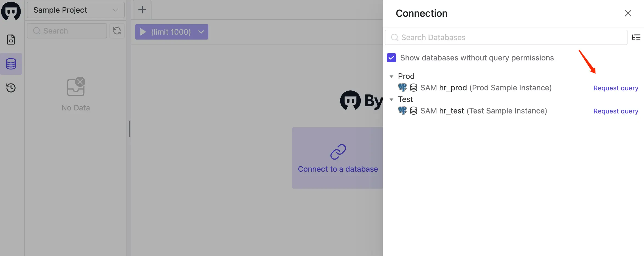Open a new worksheet tab with plus button
Screen dimensions: 644x256
(x=142, y=9)
